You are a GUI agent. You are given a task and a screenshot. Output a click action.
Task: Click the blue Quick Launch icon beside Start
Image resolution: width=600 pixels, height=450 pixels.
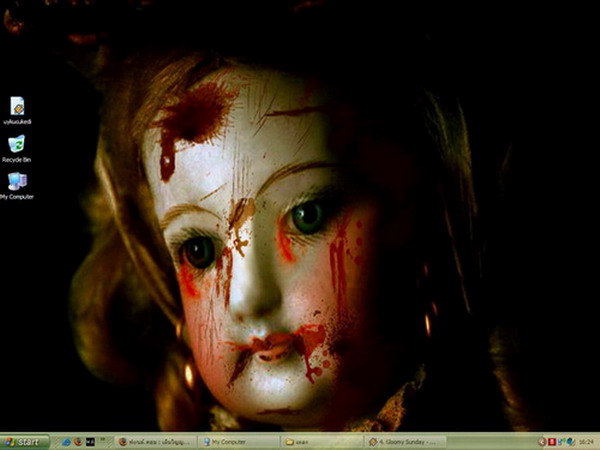point(66,442)
